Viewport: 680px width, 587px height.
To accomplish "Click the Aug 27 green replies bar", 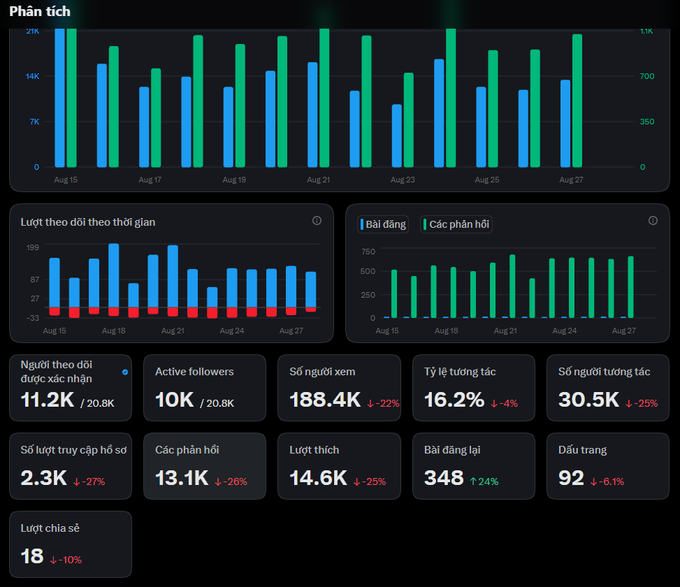I will point(631,287).
